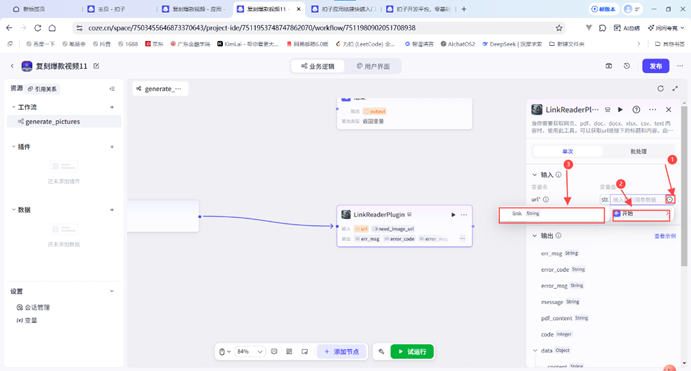
Task: Open the 84% zoom level dropdown
Action: [249, 352]
